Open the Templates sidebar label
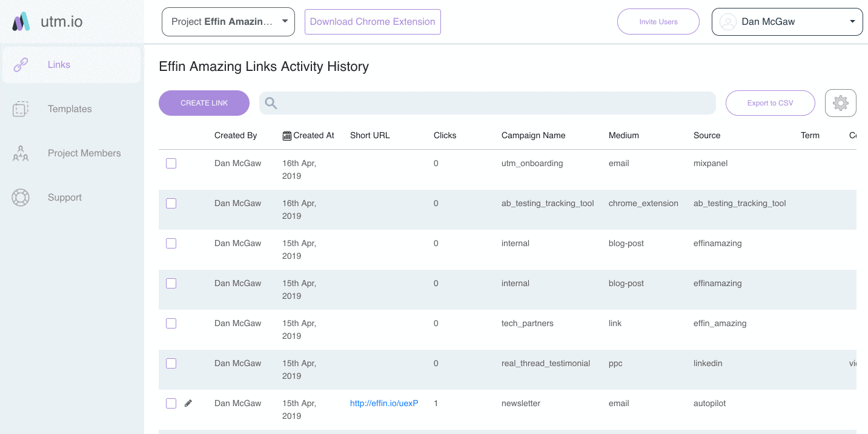 pyautogui.click(x=70, y=109)
